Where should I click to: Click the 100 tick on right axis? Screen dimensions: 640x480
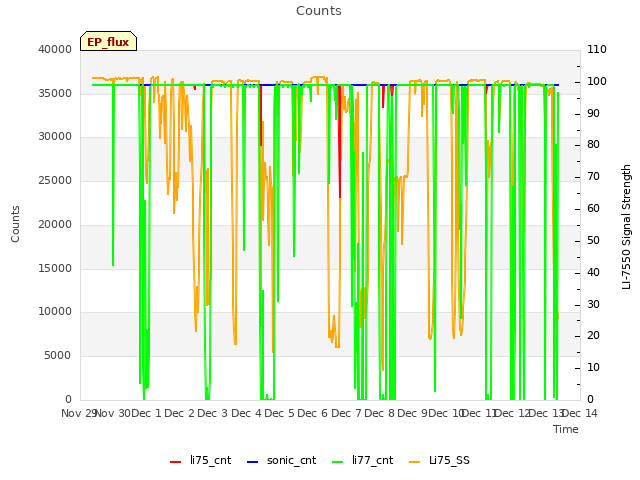[597, 81]
